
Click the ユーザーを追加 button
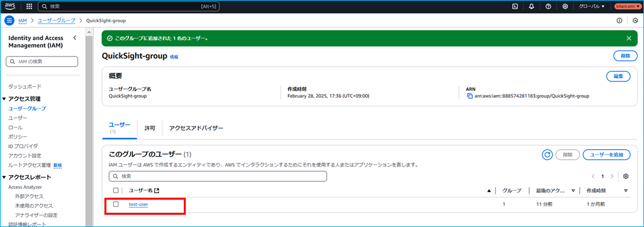[x=606, y=155]
